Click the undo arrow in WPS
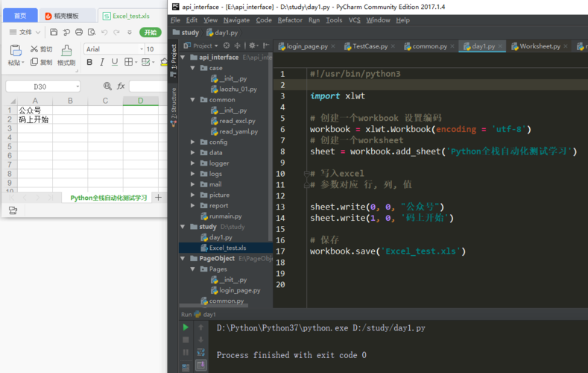The image size is (588, 373). [x=104, y=32]
